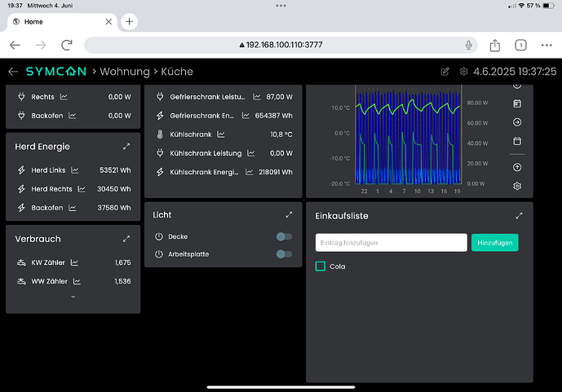This screenshot has width=562, height=392.
Task: Click the Hinzufügen button
Action: (x=494, y=243)
